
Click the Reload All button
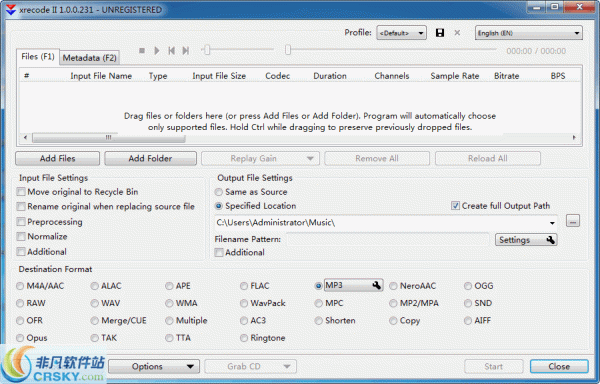pos(488,158)
